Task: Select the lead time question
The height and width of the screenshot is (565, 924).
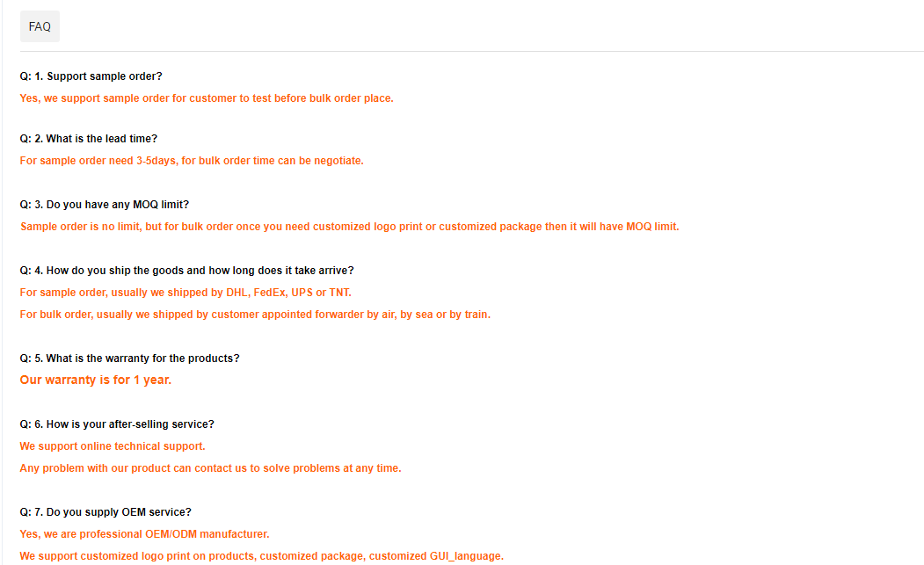Action: 89,139
